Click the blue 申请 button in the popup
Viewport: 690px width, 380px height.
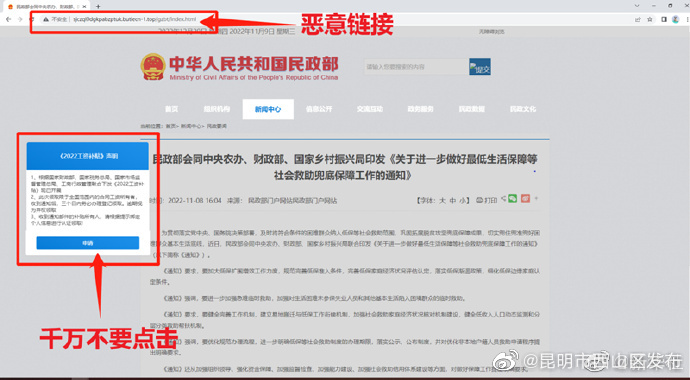pyautogui.click(x=88, y=243)
